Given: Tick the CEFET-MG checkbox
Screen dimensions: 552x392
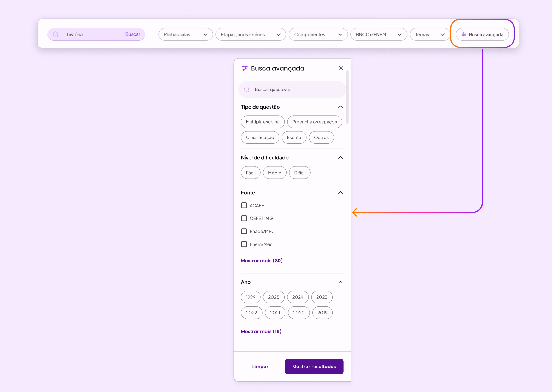Looking at the screenshot, I should pos(244,218).
